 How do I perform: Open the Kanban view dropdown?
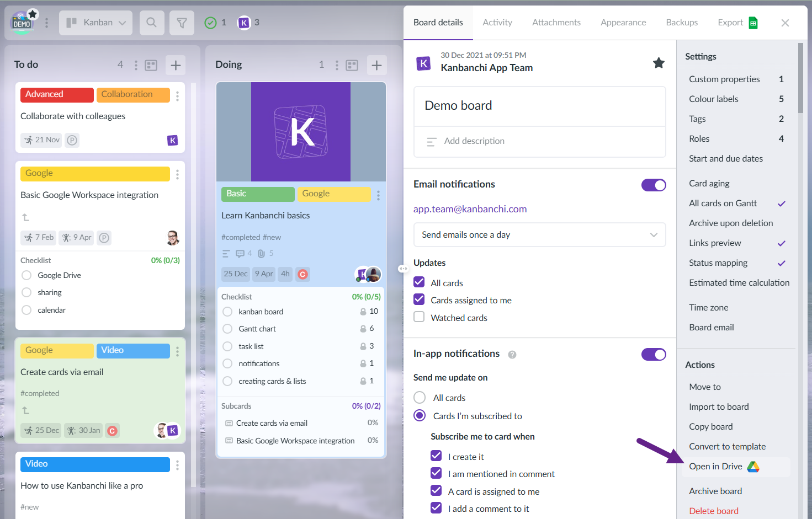tap(95, 23)
